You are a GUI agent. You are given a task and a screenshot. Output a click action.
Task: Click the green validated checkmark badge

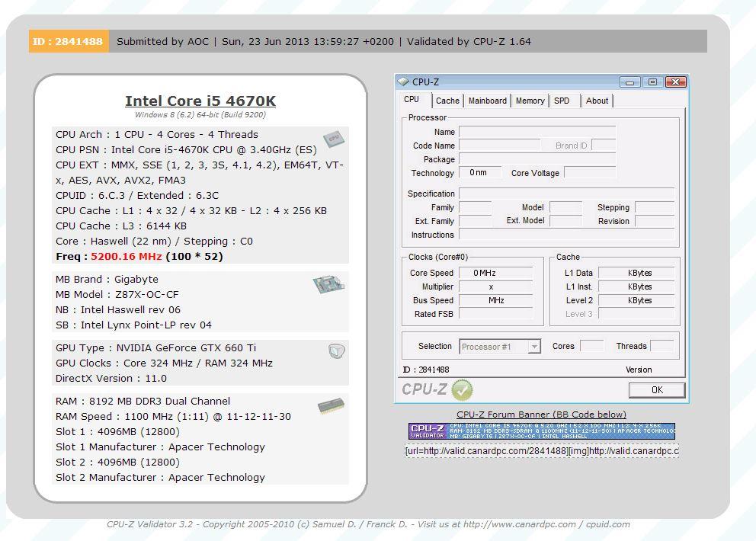pyautogui.click(x=462, y=390)
